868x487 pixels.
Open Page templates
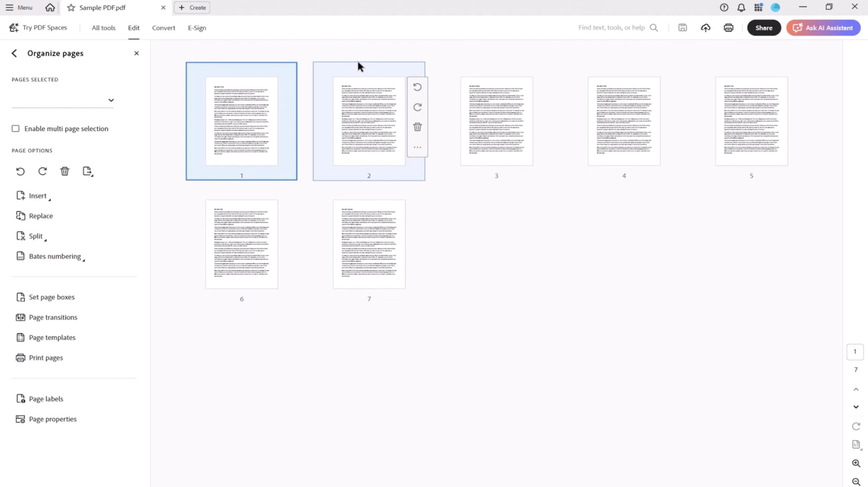click(45, 337)
